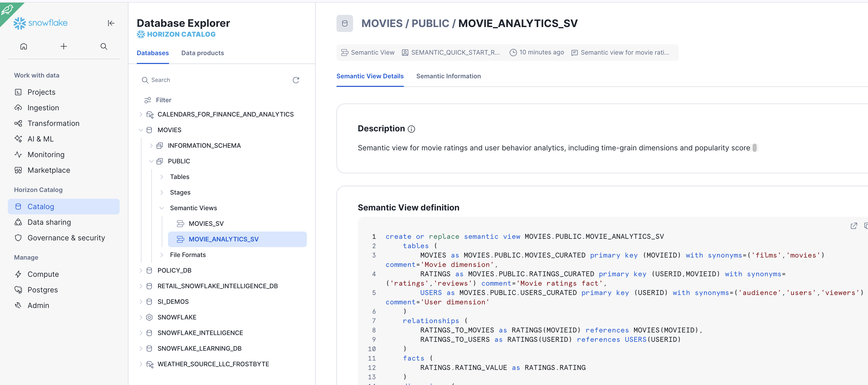Click the Description info icon
Image resolution: width=868 pixels, height=385 pixels.
[411, 129]
